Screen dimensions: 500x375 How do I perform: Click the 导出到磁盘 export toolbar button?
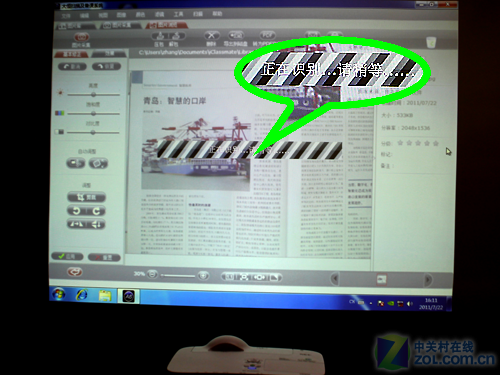tap(236, 35)
